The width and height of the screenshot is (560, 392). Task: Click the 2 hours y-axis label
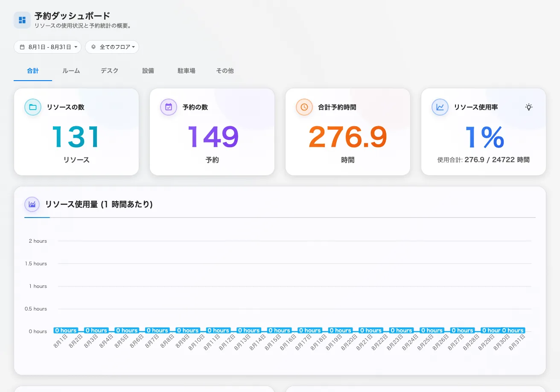click(38, 241)
